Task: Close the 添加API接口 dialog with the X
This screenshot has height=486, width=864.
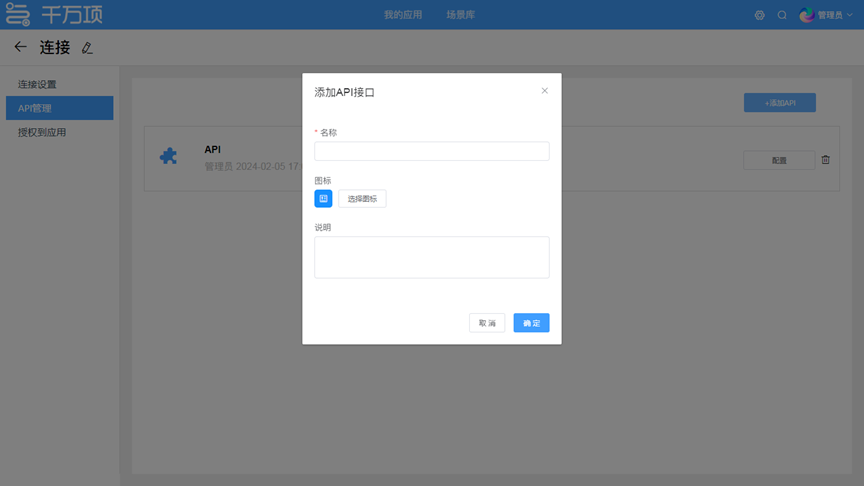Action: (x=544, y=91)
